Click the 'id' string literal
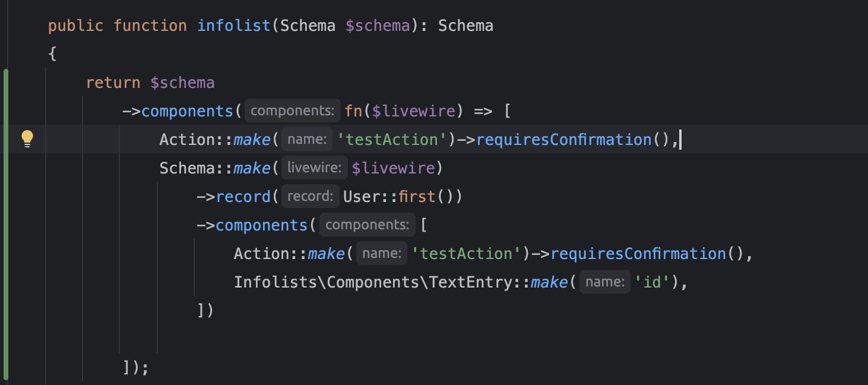The height and width of the screenshot is (385, 868). [652, 282]
